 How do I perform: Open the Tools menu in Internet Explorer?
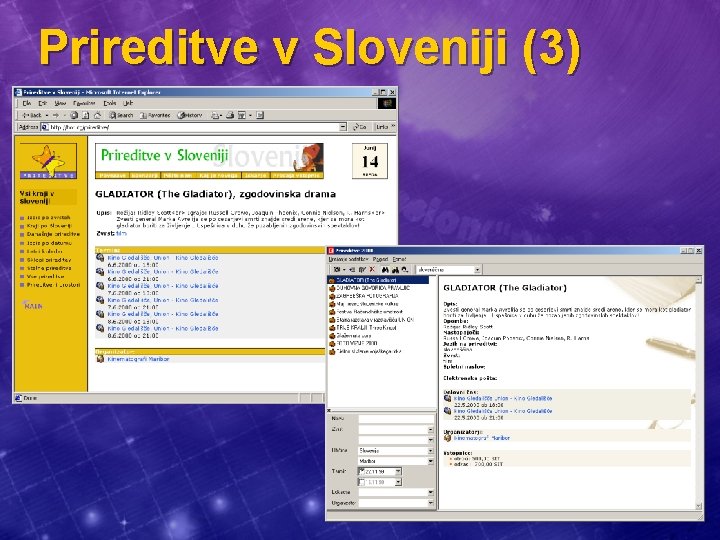(109, 103)
